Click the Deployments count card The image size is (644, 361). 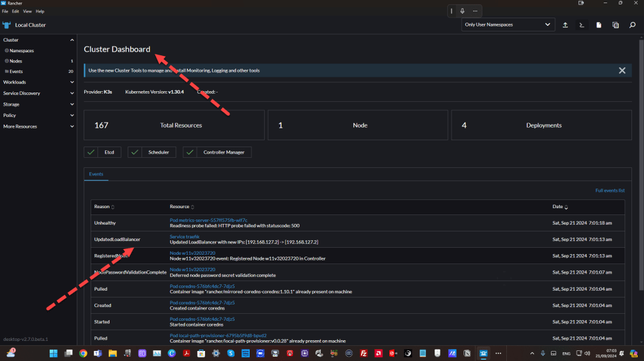[x=541, y=125]
